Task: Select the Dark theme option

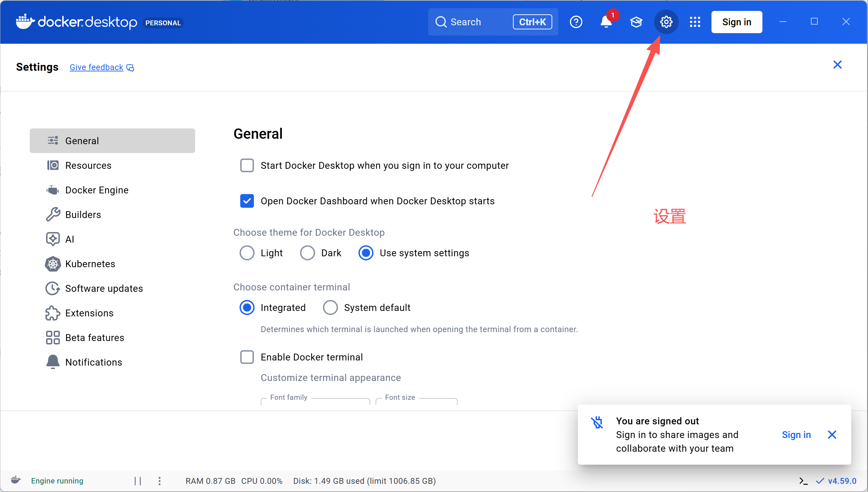Action: (x=307, y=253)
